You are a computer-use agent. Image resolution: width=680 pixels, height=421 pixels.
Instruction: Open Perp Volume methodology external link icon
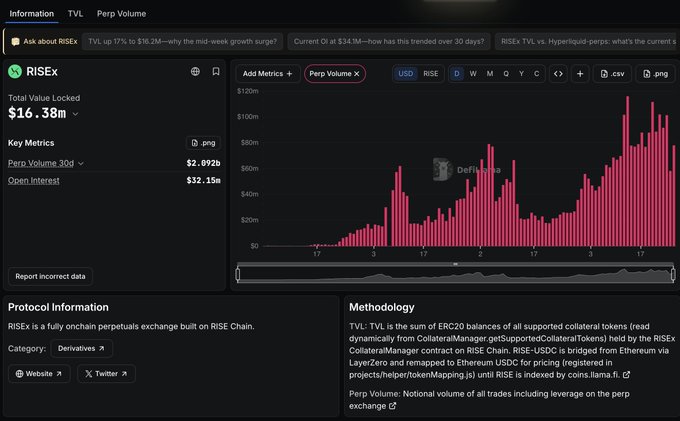[392, 406]
